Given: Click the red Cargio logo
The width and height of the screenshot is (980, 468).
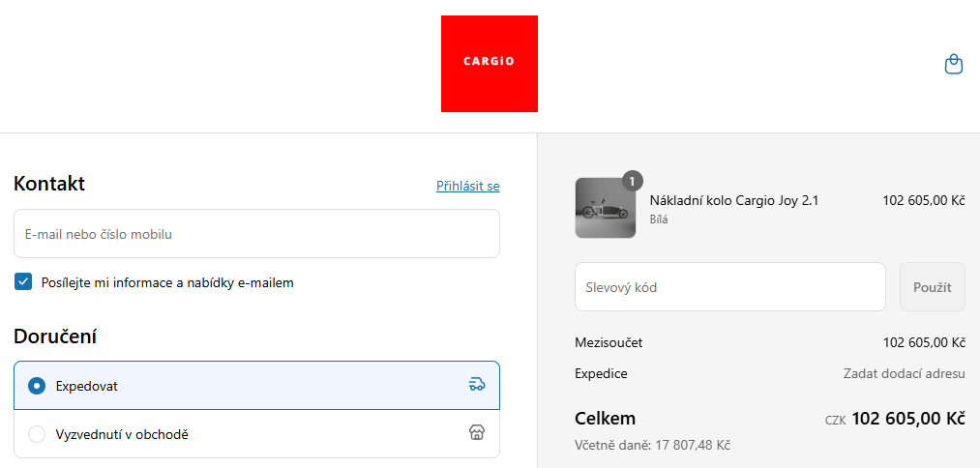Looking at the screenshot, I should pos(489,64).
